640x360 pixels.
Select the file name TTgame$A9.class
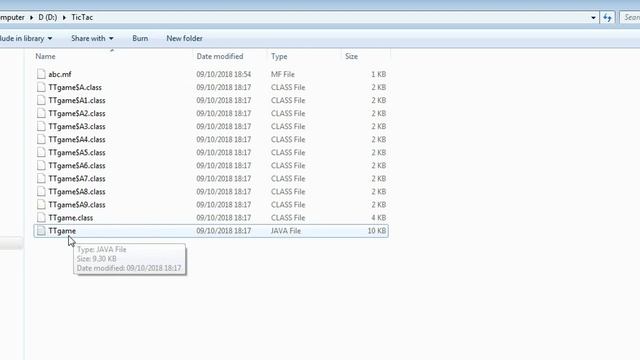[x=77, y=205]
